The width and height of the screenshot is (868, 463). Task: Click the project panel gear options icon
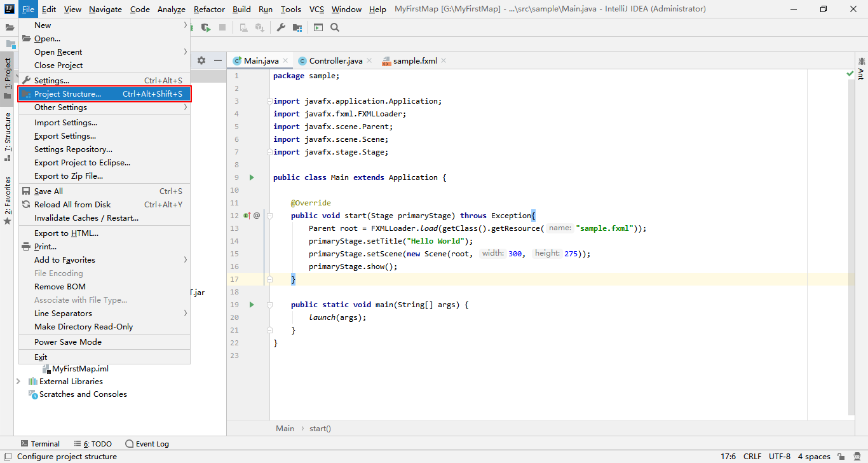[x=201, y=60]
